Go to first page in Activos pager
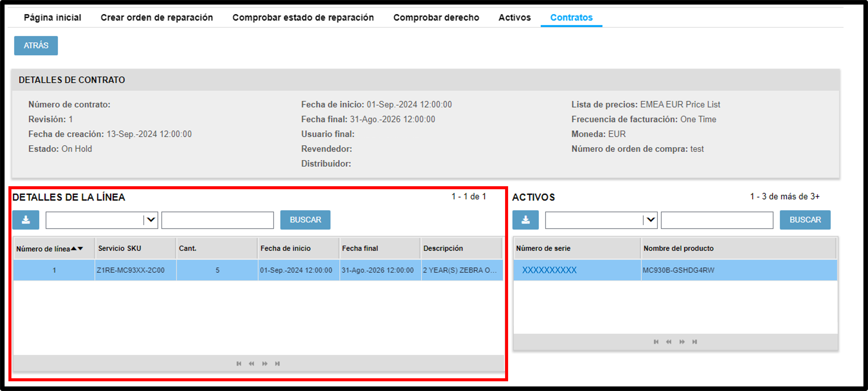This screenshot has width=868, height=391. tap(656, 342)
